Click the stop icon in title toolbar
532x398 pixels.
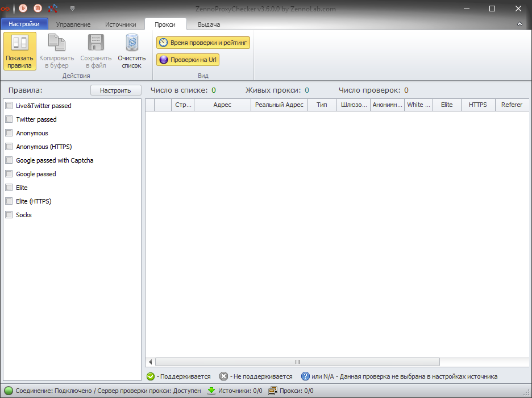coord(38,8)
